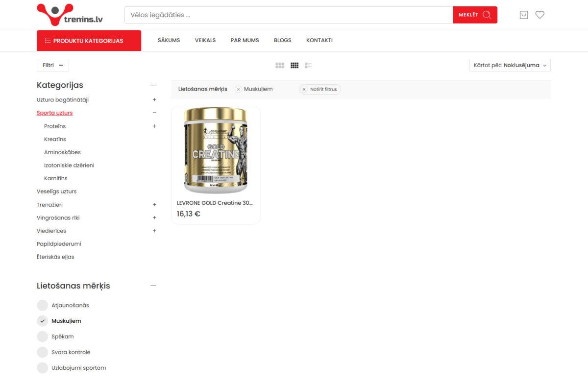
Task: Open the wishlist heart icon
Action: [x=539, y=15]
